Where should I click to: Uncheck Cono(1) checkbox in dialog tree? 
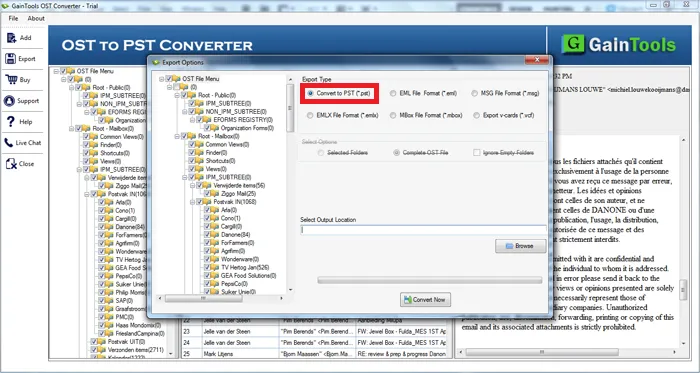(207, 218)
